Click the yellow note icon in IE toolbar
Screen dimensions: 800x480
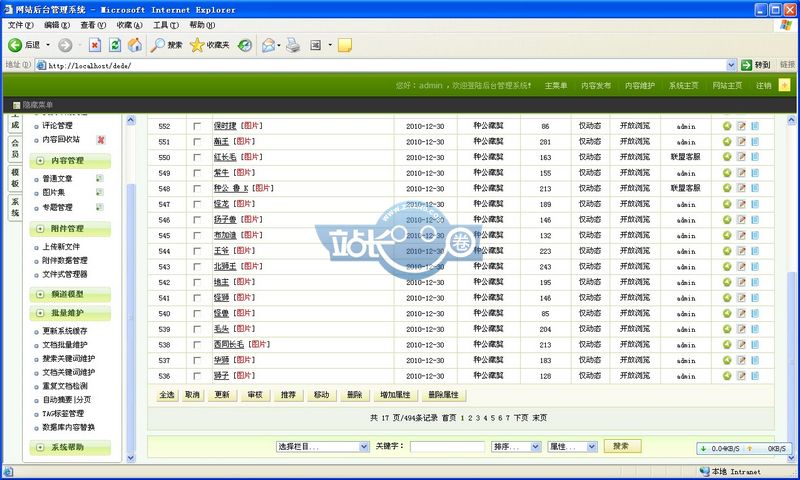coord(345,45)
